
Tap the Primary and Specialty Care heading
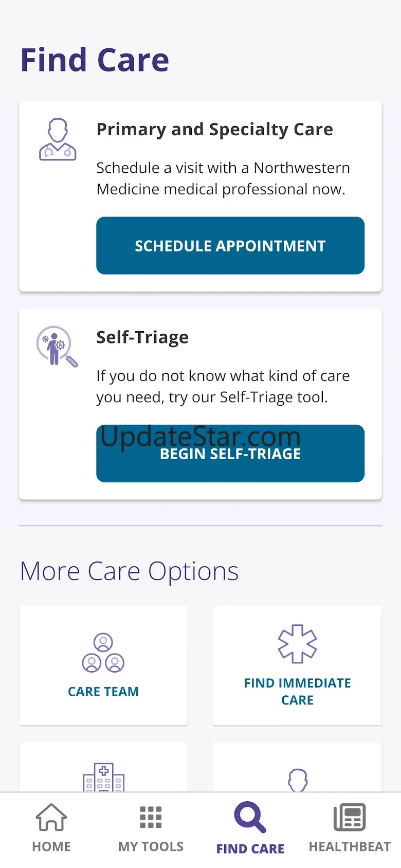pos(214,130)
